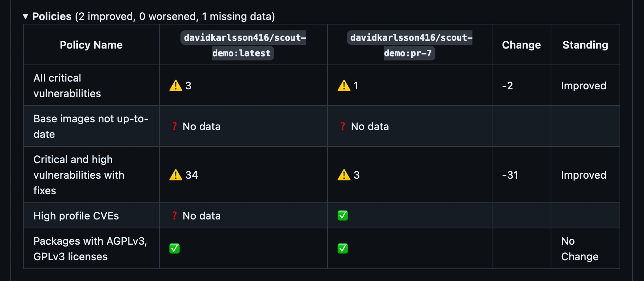Click the red question mark for "High profile CVEs" latest
This screenshot has height=281, width=644.
(x=175, y=215)
